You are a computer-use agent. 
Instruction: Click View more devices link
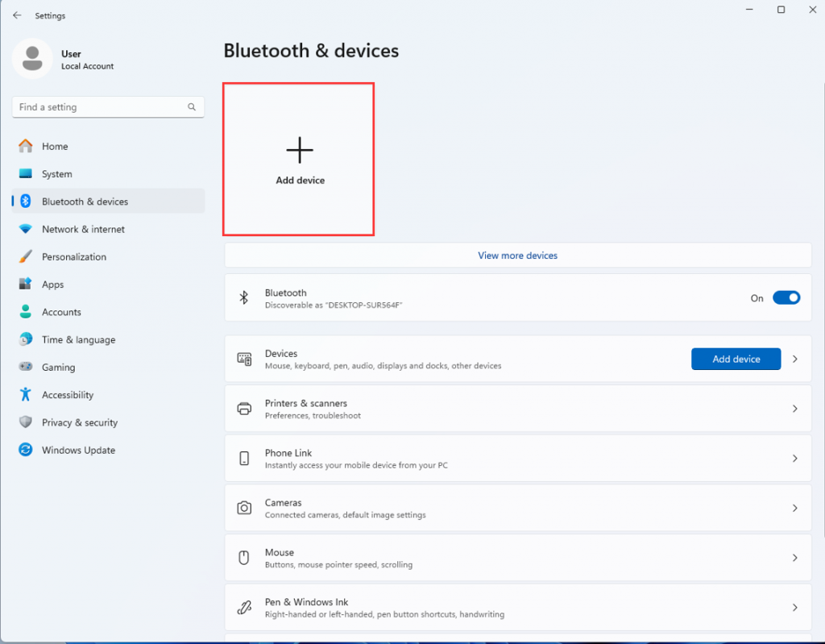coord(518,256)
